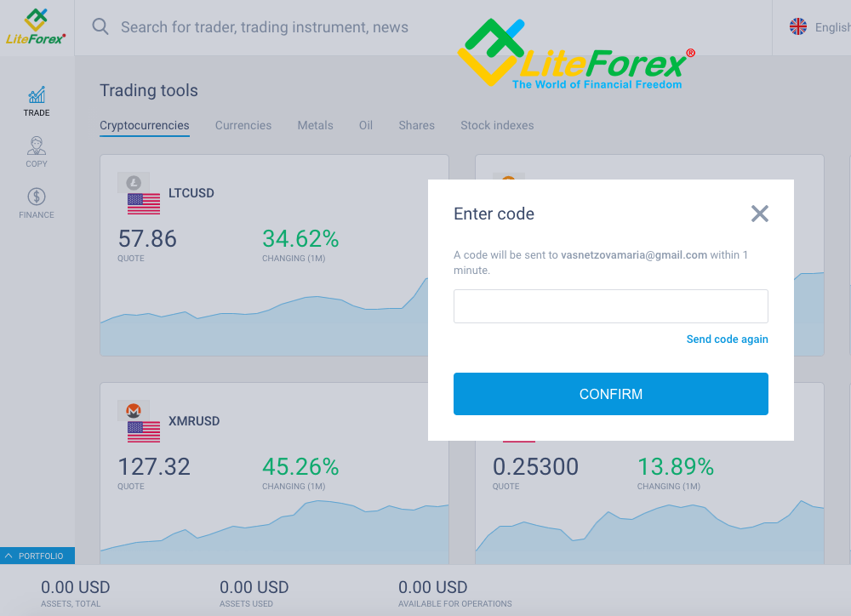This screenshot has width=851, height=616.
Task: Click the UK flag language icon
Action: point(798,26)
